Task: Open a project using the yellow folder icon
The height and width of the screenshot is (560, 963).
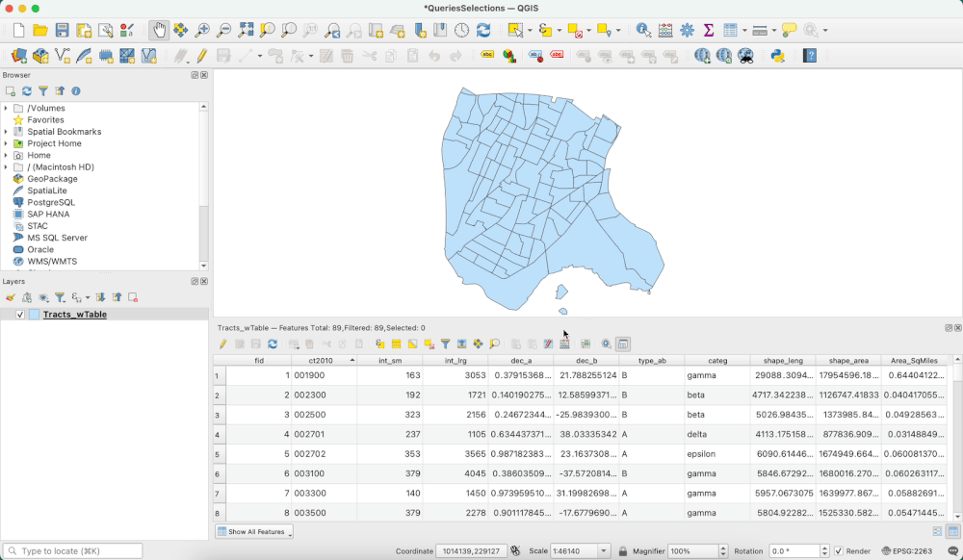Action: coord(40,30)
